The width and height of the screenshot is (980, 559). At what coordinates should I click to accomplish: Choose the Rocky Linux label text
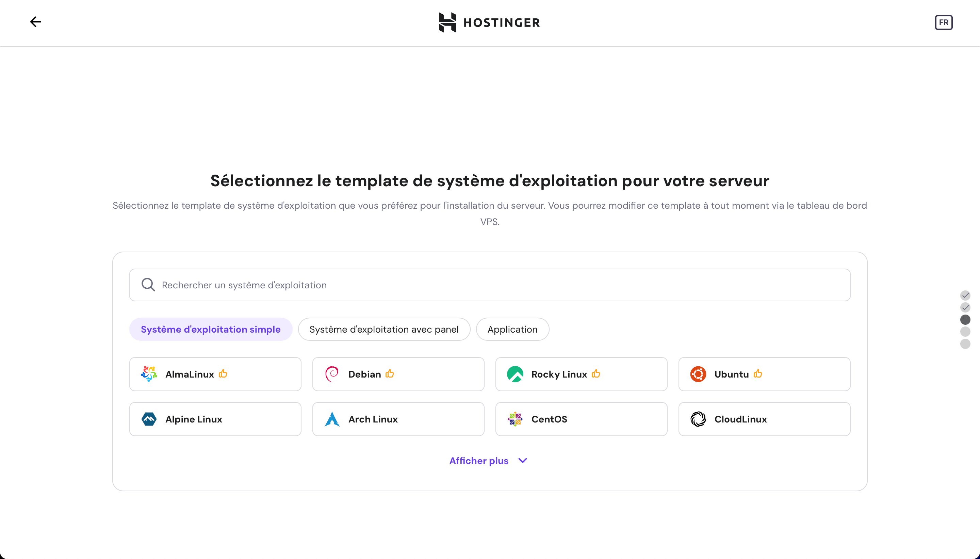[x=559, y=374]
